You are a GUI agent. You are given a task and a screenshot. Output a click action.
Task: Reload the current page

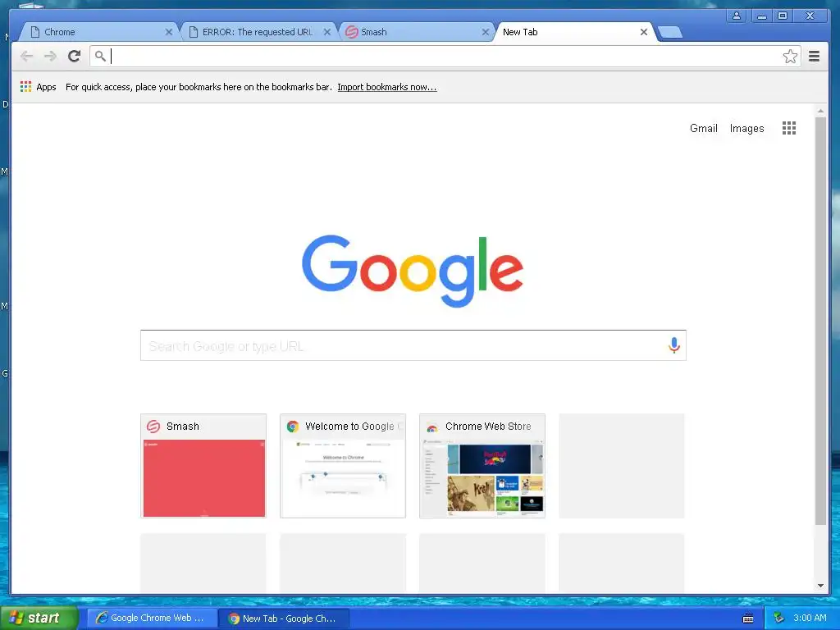(74, 57)
